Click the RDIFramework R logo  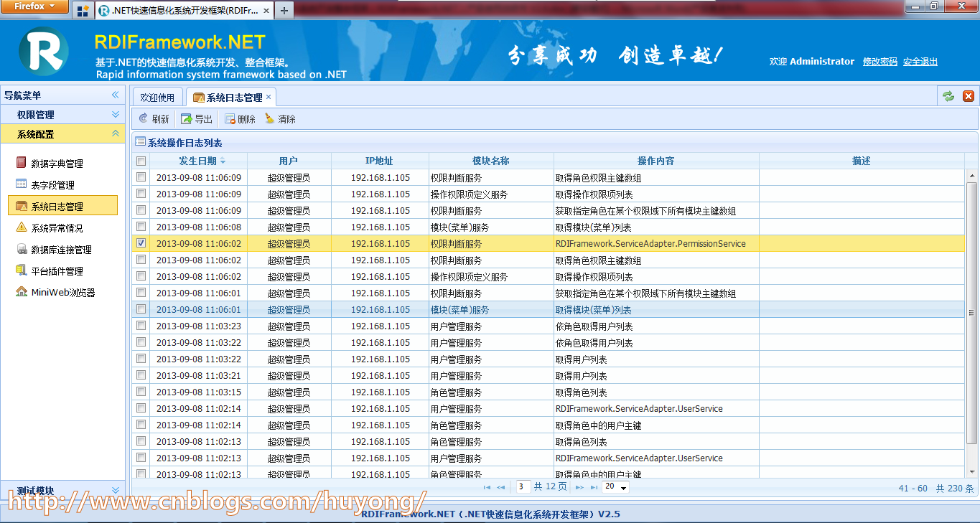45,52
